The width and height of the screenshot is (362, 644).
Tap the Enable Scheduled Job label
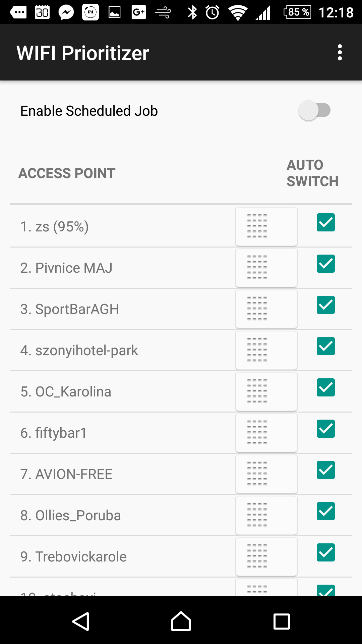click(x=89, y=111)
